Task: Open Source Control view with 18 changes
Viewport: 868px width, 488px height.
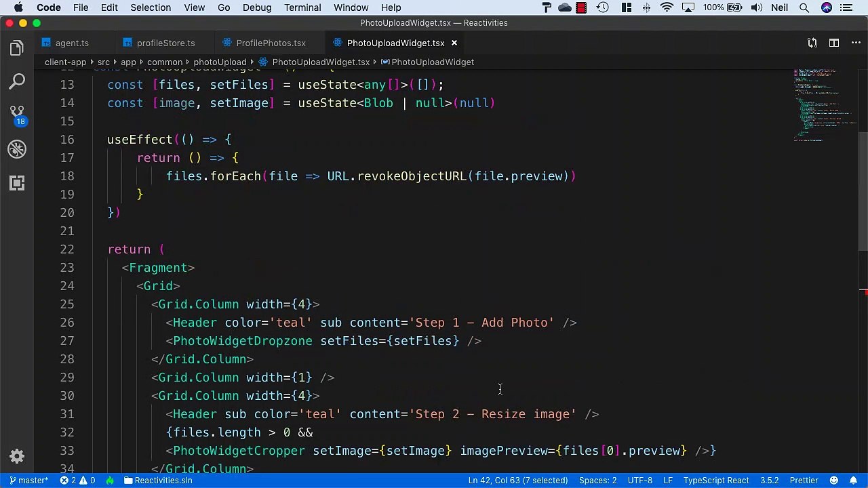Action: (x=17, y=114)
